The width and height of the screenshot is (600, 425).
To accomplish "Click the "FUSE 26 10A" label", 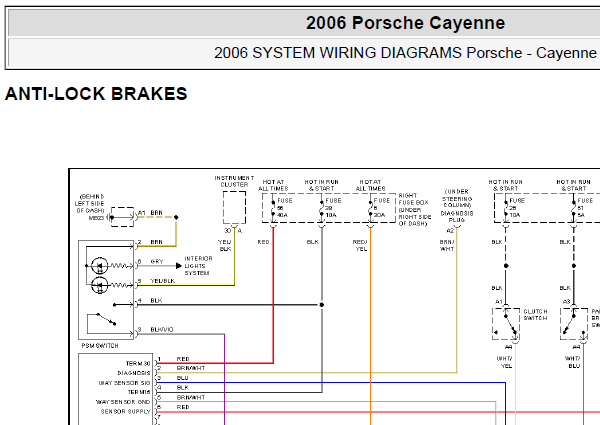I will tap(517, 208).
